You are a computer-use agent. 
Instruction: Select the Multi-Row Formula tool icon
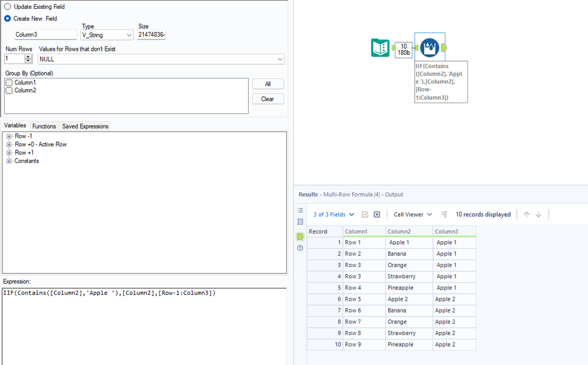pos(430,48)
